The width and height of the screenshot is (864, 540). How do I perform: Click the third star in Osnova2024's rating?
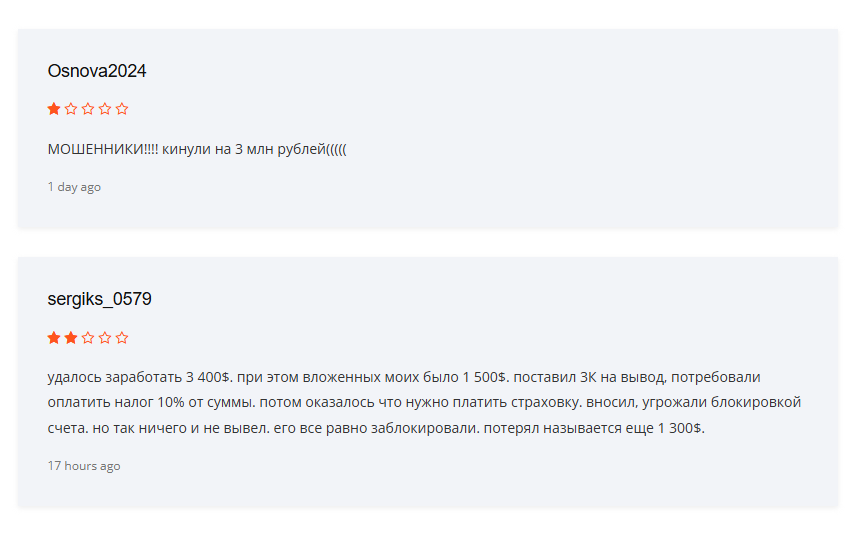(88, 109)
